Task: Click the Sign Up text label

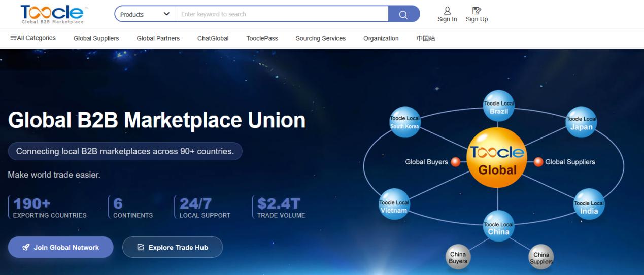Action: [477, 19]
